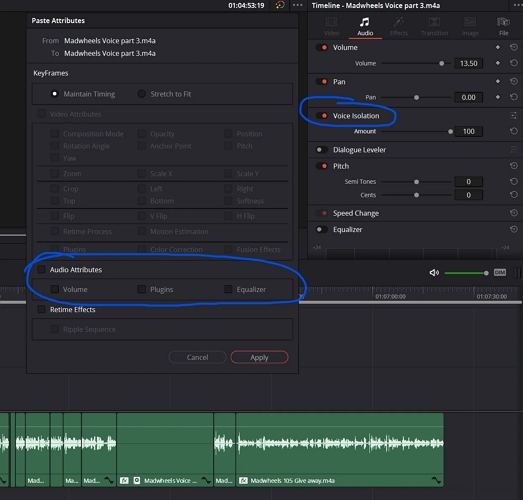The width and height of the screenshot is (523, 500).
Task: Check the Audio Attributes checkbox
Action: [42, 270]
